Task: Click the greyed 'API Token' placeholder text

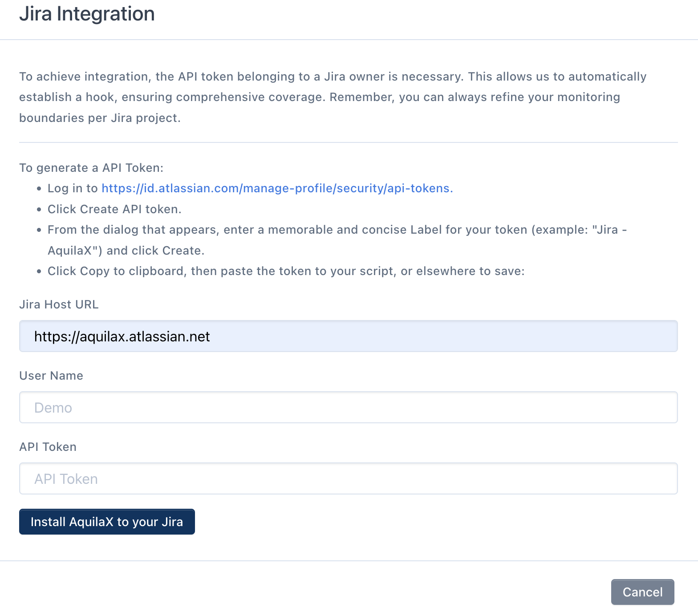Action: (x=66, y=479)
